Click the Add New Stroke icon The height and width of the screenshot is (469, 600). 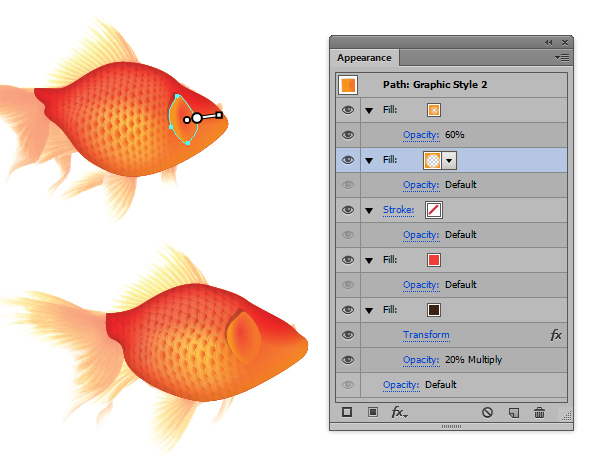(x=347, y=411)
